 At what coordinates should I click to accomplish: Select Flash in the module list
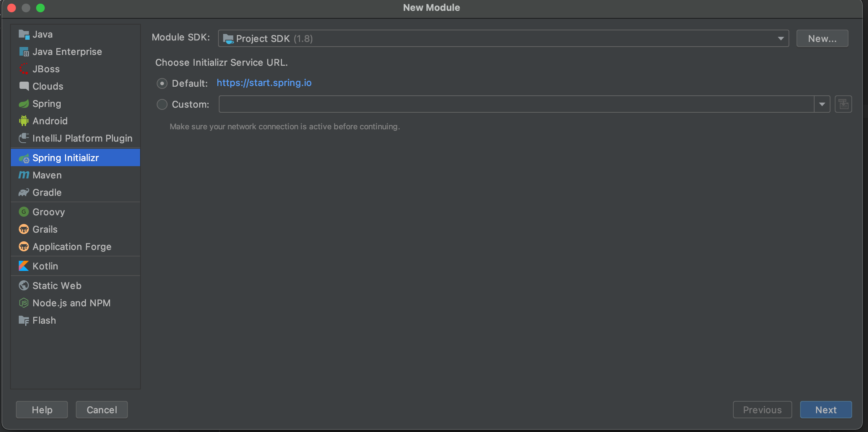(x=75, y=320)
